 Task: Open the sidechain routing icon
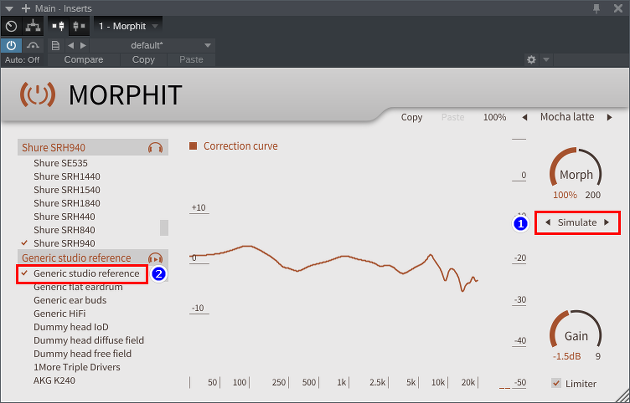[33, 26]
